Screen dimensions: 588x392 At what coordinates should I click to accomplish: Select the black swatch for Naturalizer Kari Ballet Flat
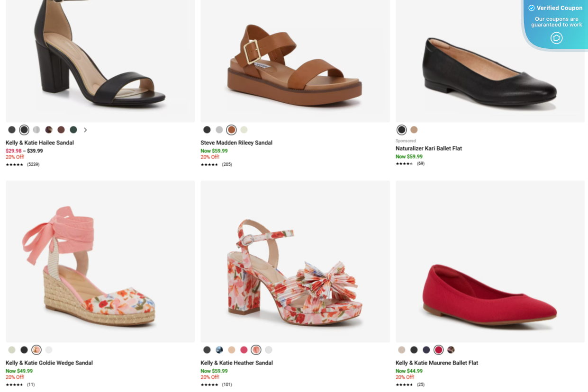pos(401,129)
